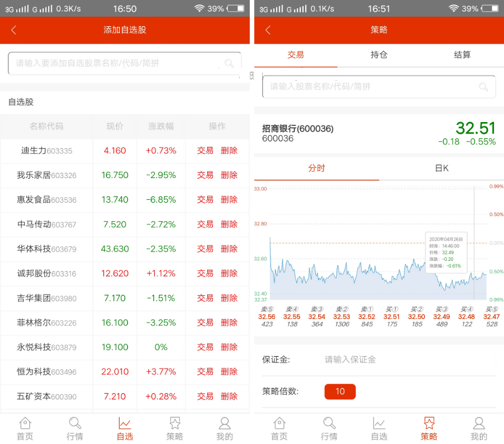
Task: Tap search magnifier in 策略 stock search box
Action: [x=483, y=87]
